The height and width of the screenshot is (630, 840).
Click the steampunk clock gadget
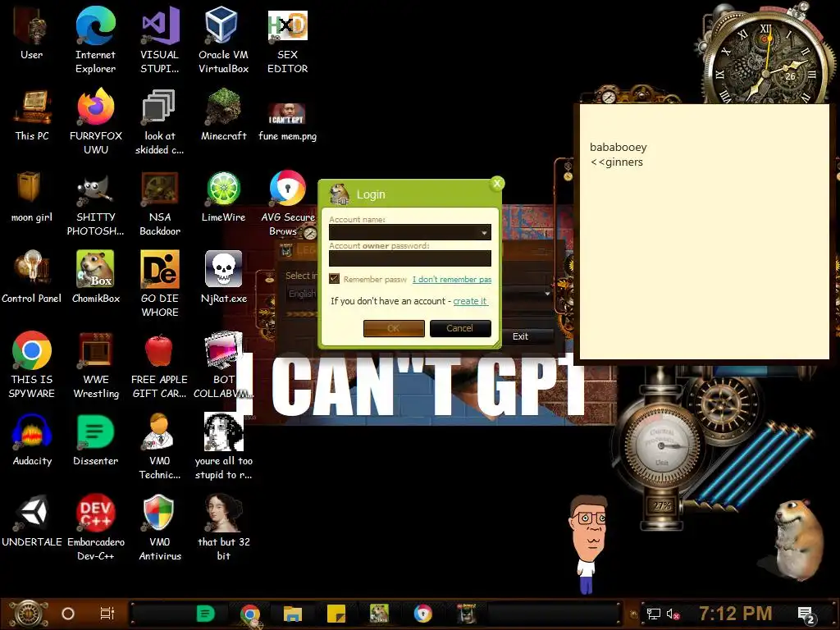(766, 59)
